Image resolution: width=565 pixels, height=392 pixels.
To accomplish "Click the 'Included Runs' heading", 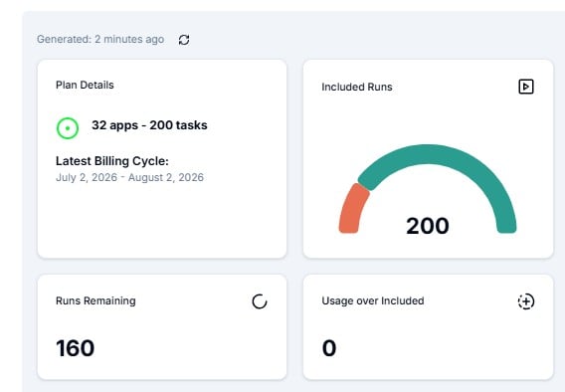I will [357, 87].
